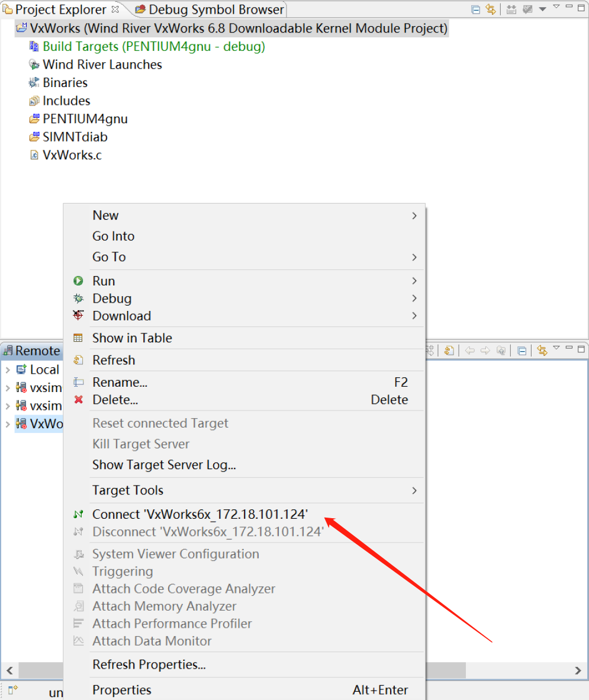Choose Refresh Properties...
This screenshot has width=589, height=700.
click(244, 664)
